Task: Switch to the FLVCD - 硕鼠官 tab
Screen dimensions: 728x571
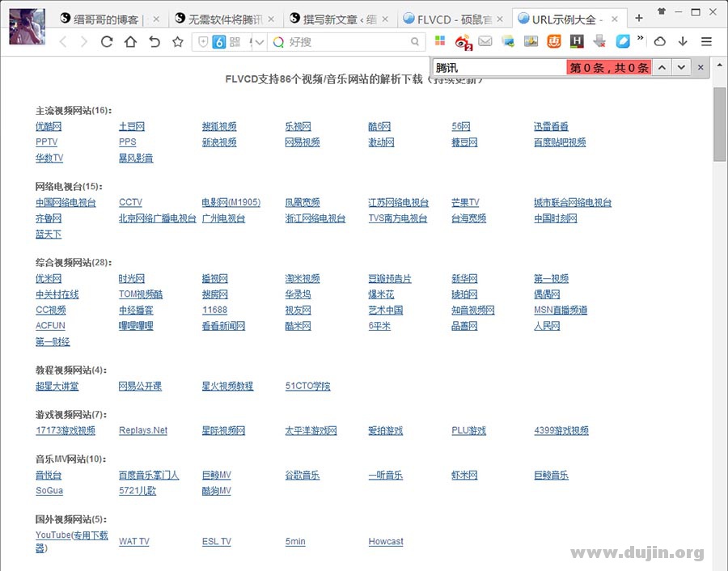Action: 454,19
